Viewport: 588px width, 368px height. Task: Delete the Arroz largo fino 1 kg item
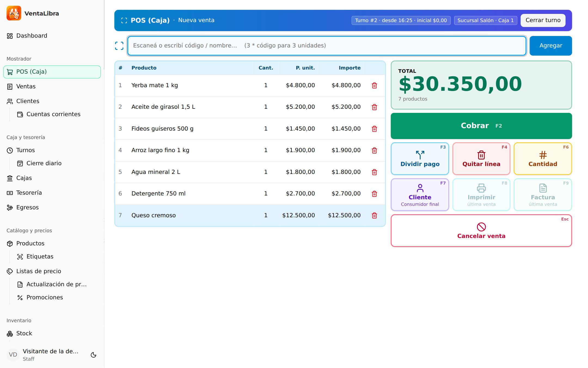tap(374, 150)
